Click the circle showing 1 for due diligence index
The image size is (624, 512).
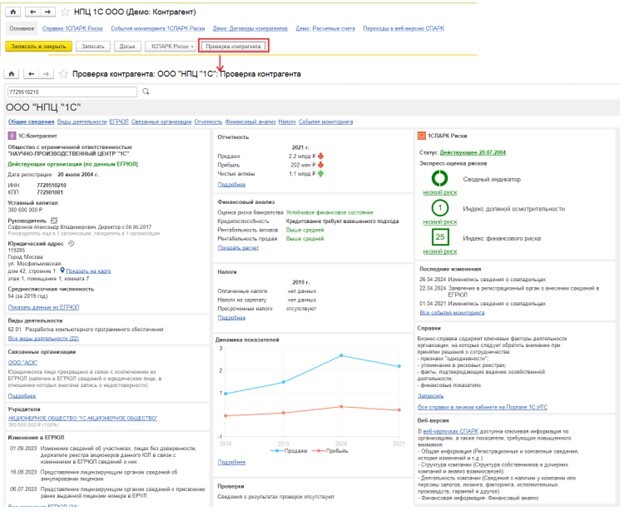pyautogui.click(x=440, y=208)
